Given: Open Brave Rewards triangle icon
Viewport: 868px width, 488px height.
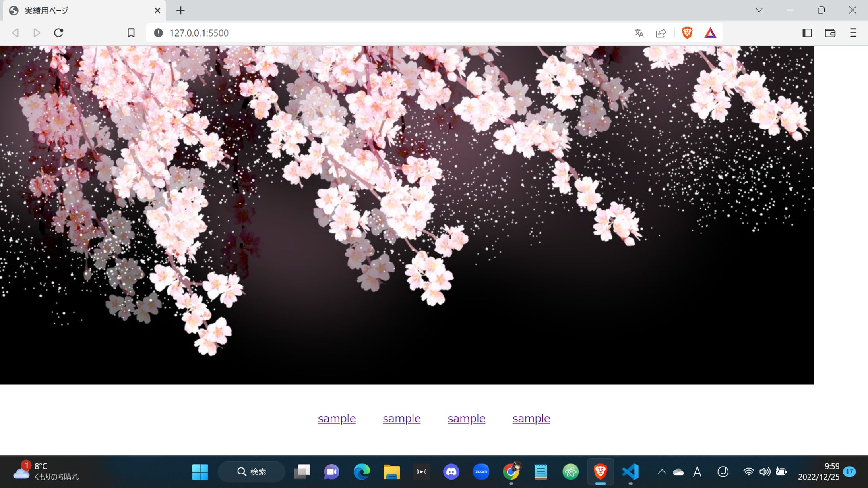Looking at the screenshot, I should (x=710, y=33).
